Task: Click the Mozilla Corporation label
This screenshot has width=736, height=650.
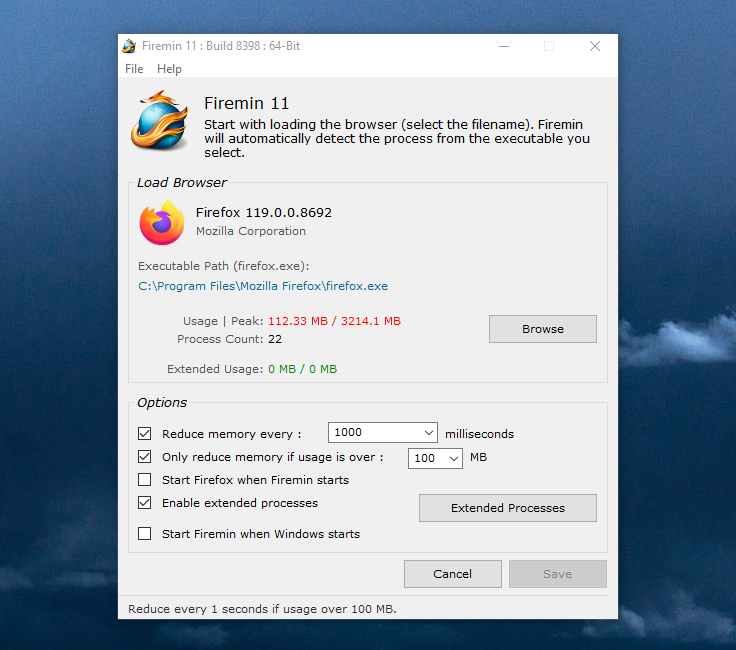Action: [251, 231]
